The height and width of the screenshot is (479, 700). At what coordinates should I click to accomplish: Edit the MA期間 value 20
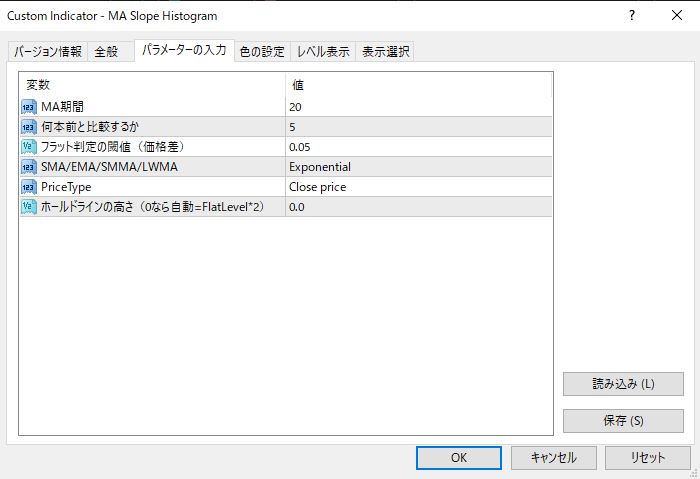click(x=418, y=107)
